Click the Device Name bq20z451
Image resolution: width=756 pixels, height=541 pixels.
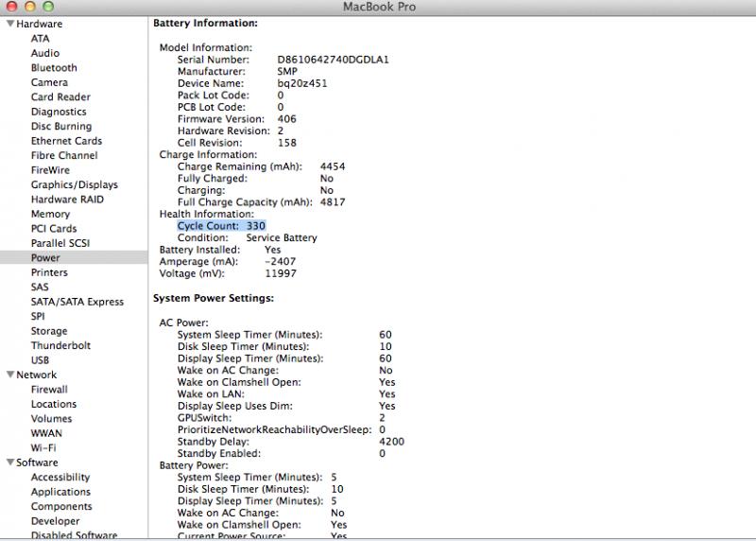tap(301, 83)
